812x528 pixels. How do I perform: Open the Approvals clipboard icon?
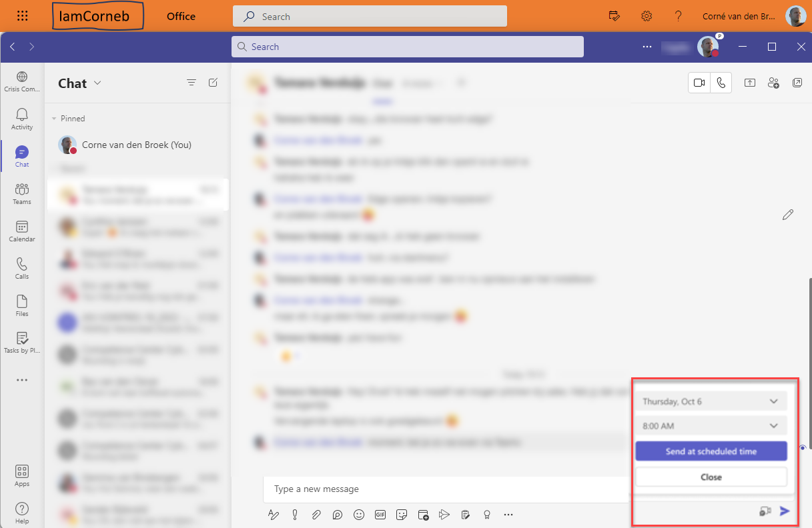466,515
